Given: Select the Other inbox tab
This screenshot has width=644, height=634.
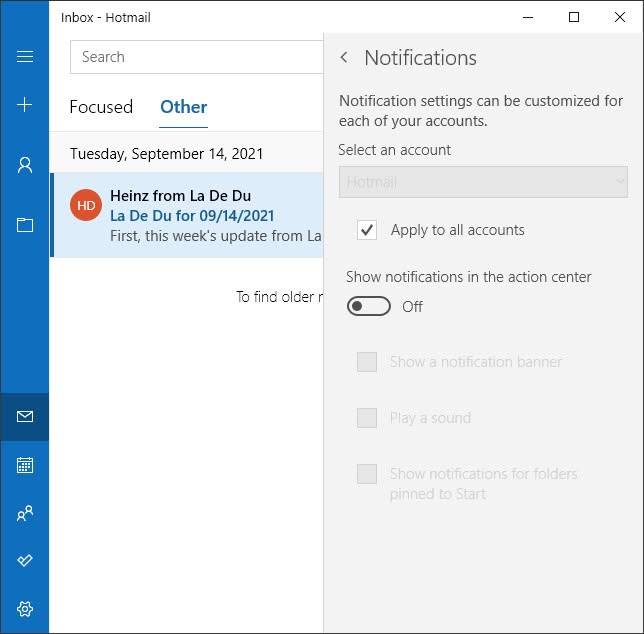Looking at the screenshot, I should pos(184,107).
